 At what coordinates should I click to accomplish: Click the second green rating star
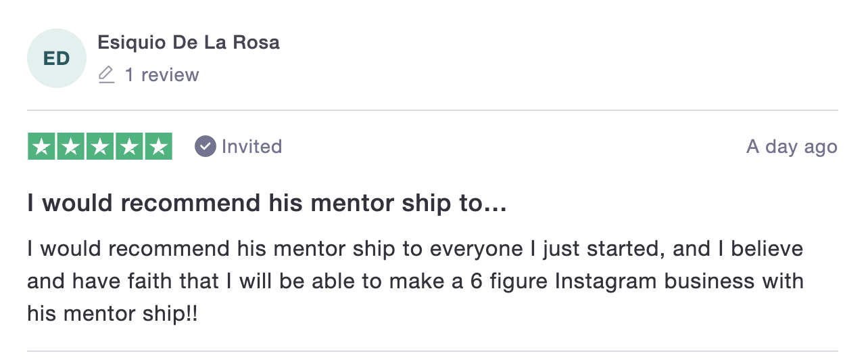coord(71,147)
